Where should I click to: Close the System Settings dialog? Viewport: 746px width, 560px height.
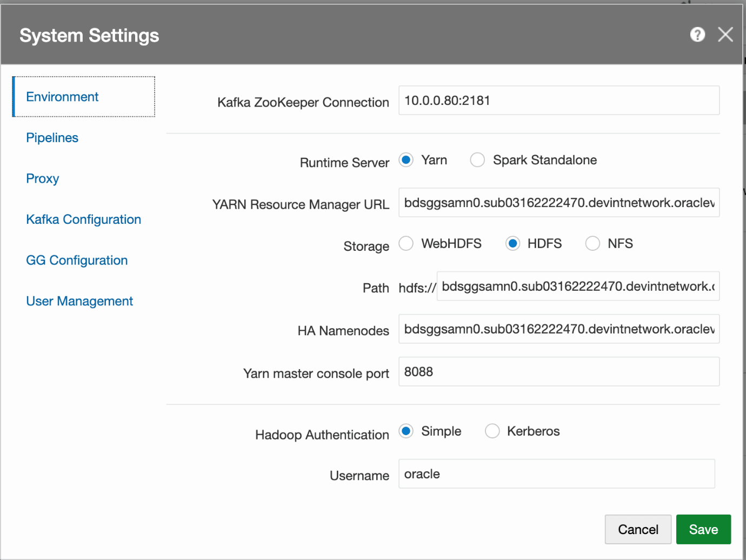click(725, 34)
